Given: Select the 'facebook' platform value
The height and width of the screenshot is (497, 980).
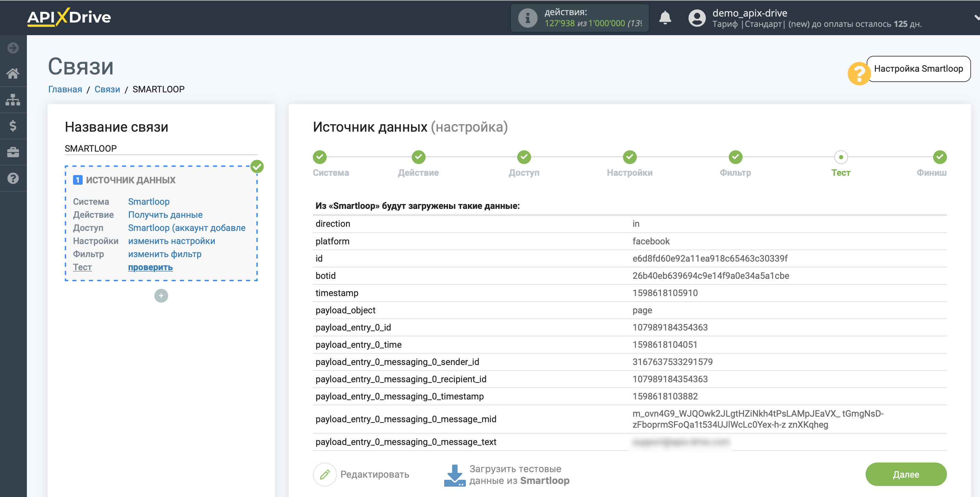Looking at the screenshot, I should [651, 241].
